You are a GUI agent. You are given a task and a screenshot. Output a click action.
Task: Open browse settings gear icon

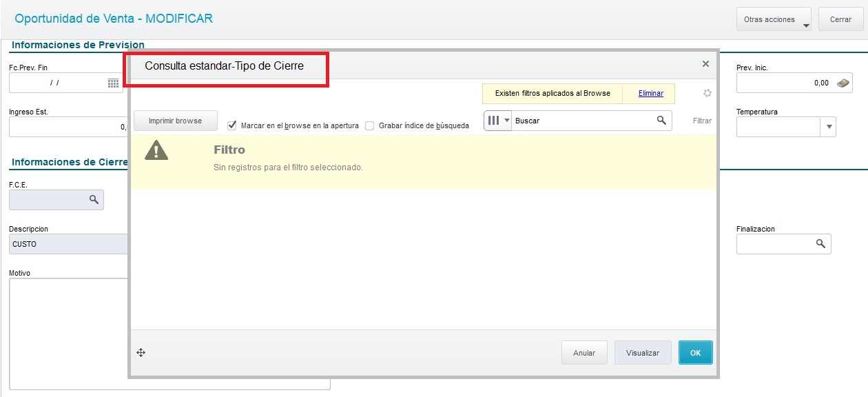pos(707,93)
